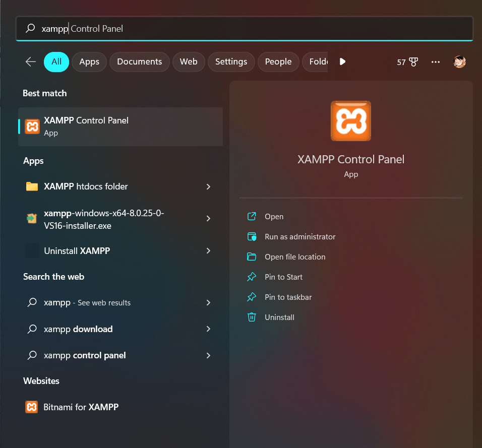Click the user profile avatar
The image size is (482, 448).
(459, 62)
